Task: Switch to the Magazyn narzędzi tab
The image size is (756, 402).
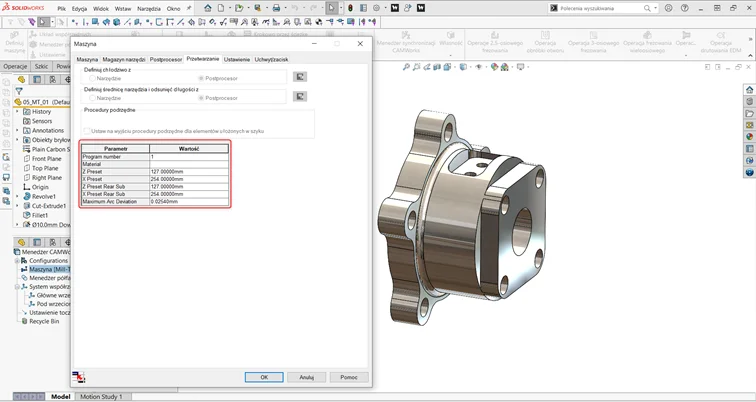Action: click(123, 59)
